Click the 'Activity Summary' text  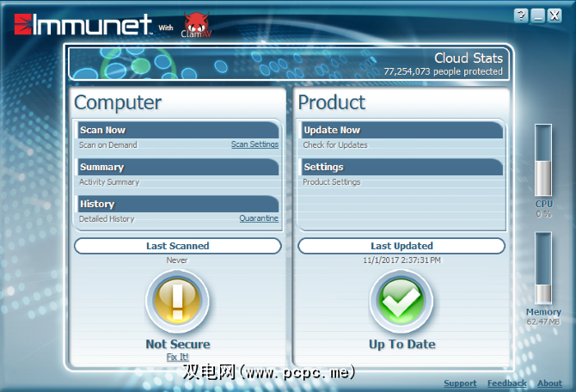click(x=109, y=182)
